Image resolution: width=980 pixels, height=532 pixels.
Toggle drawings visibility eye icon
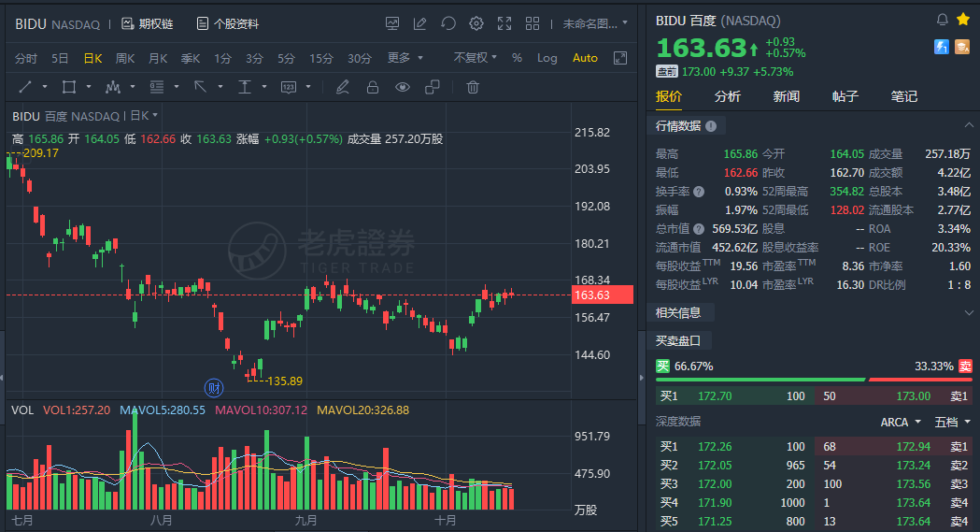tap(403, 87)
